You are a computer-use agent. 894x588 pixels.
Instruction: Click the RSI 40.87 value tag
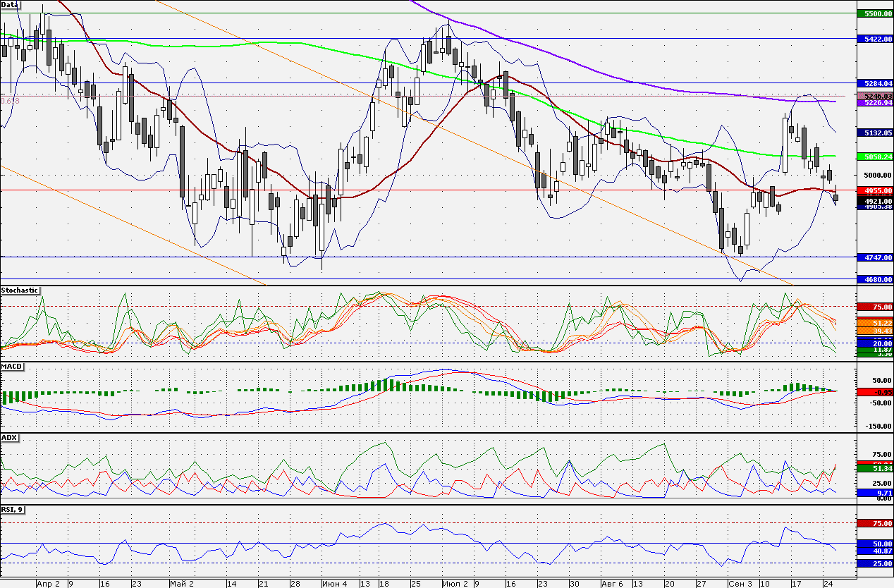click(x=874, y=551)
